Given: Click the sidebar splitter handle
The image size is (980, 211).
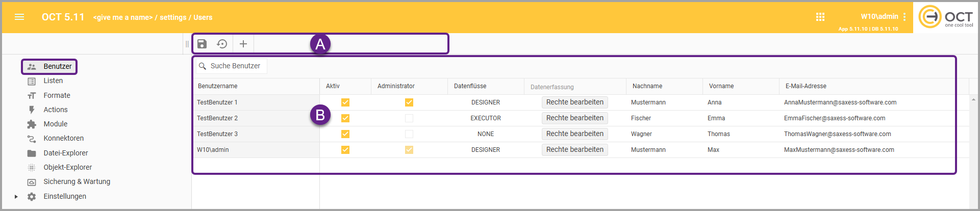Looking at the screenshot, I should pos(187,44).
